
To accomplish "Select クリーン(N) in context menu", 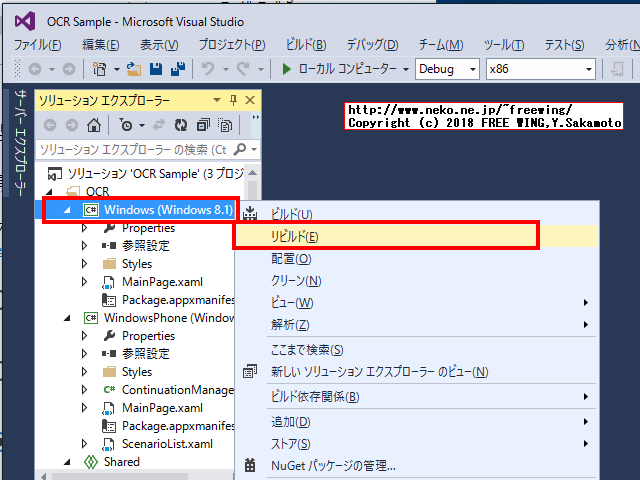I will pos(416,280).
